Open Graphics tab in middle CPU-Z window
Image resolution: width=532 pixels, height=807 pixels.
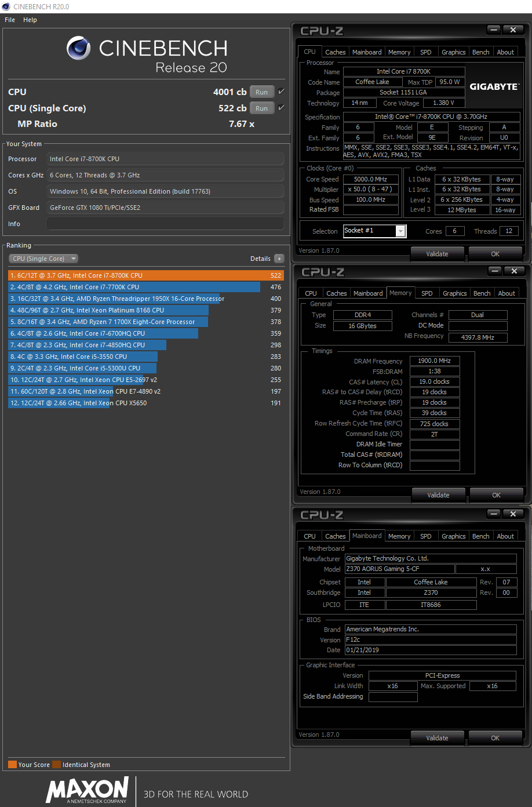tap(455, 293)
